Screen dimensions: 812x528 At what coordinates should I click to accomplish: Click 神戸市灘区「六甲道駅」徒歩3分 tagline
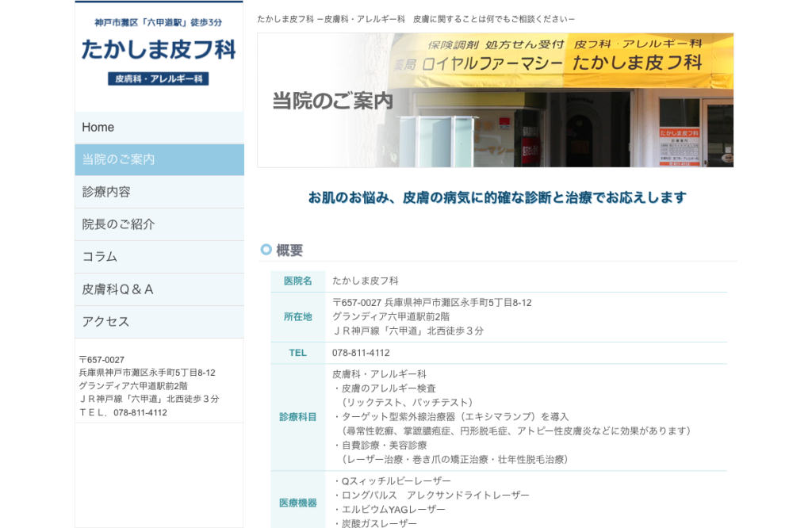point(159,22)
